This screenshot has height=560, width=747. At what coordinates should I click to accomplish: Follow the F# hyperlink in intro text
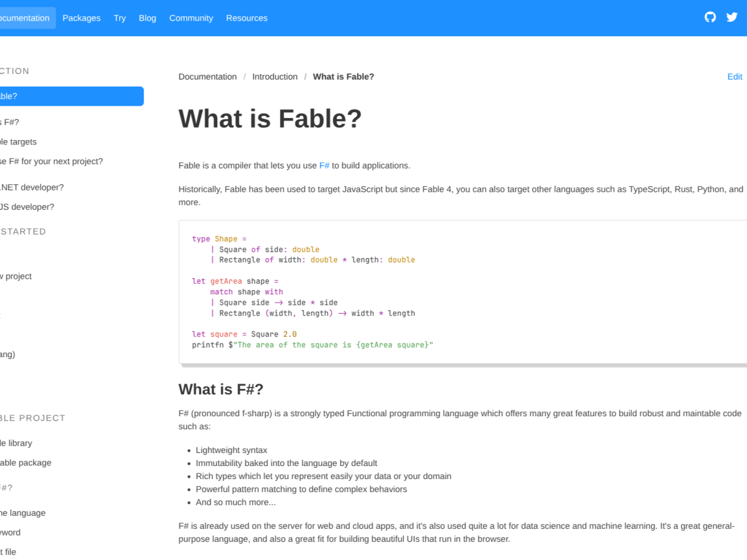[324, 166]
